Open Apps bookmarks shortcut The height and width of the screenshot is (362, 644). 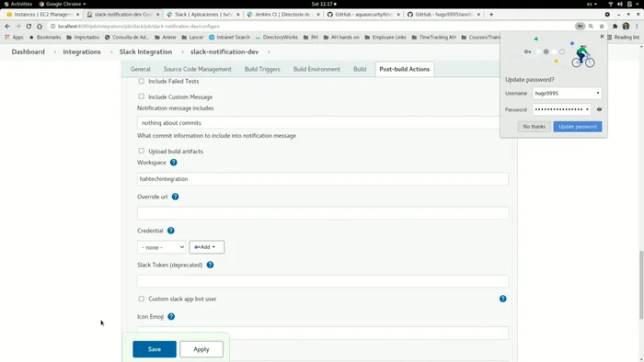point(14,38)
